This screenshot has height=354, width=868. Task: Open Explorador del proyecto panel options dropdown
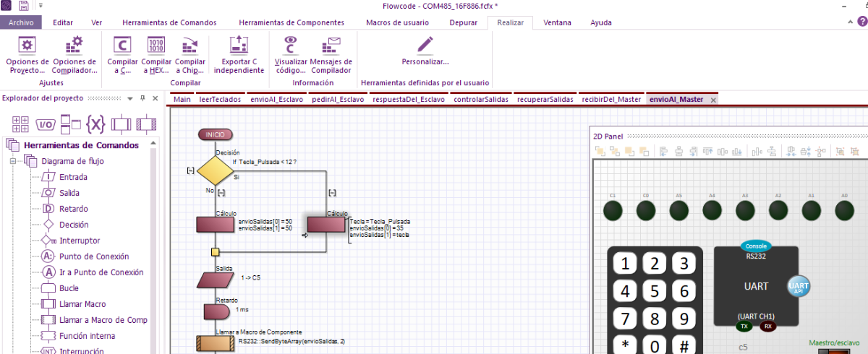[129, 98]
